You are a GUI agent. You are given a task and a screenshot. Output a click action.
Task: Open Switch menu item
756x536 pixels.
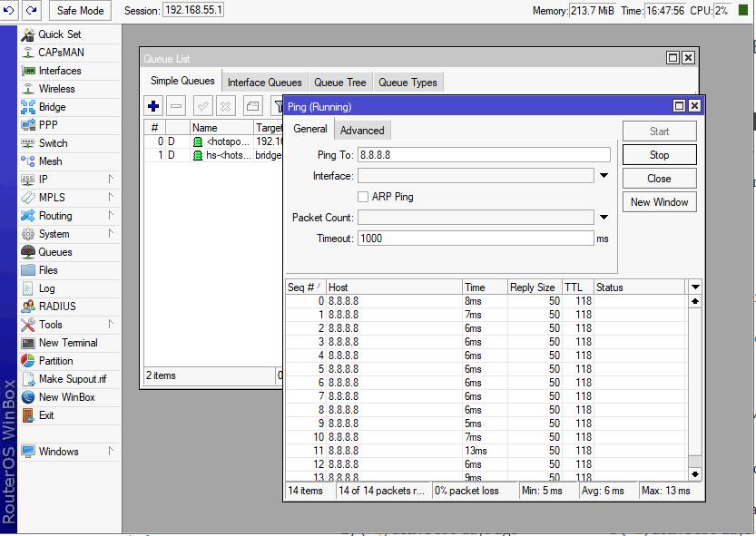point(70,143)
